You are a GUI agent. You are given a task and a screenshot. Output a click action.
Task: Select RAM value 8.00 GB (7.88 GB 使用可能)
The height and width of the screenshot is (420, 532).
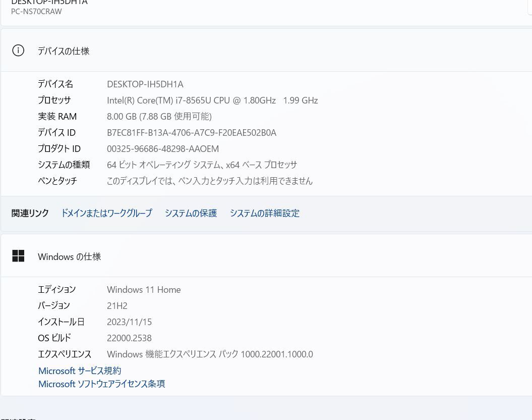159,117
